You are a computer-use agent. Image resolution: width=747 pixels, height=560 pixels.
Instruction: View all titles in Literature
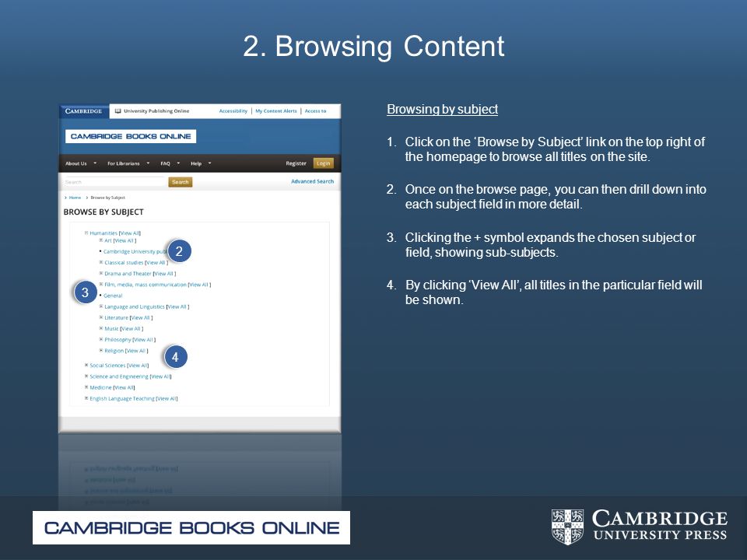[x=142, y=317]
